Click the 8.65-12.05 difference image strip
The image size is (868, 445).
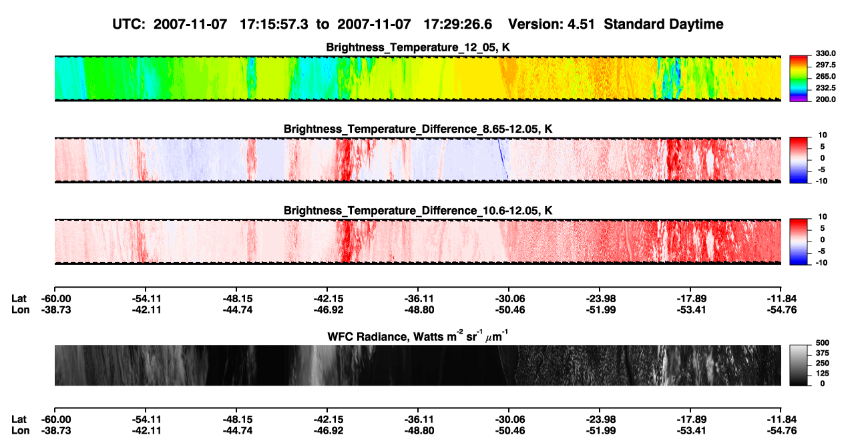click(418, 159)
